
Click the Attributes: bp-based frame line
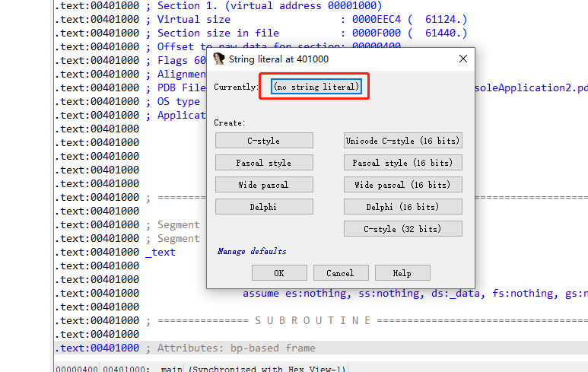[x=321, y=348]
